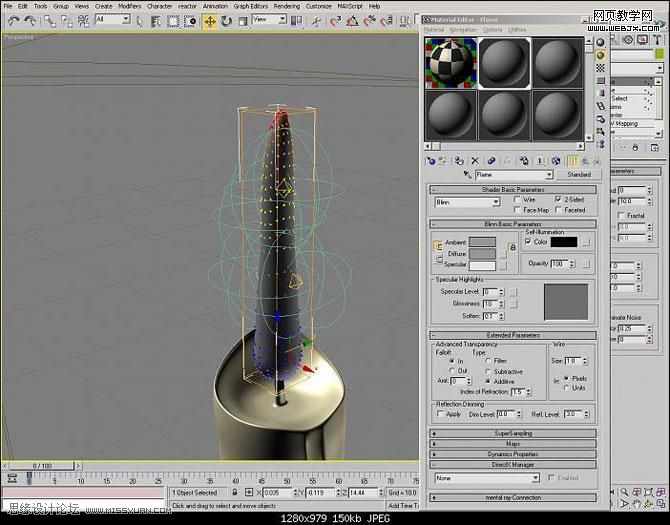Open the Rendering menu
The width and height of the screenshot is (670, 525).
point(286,6)
